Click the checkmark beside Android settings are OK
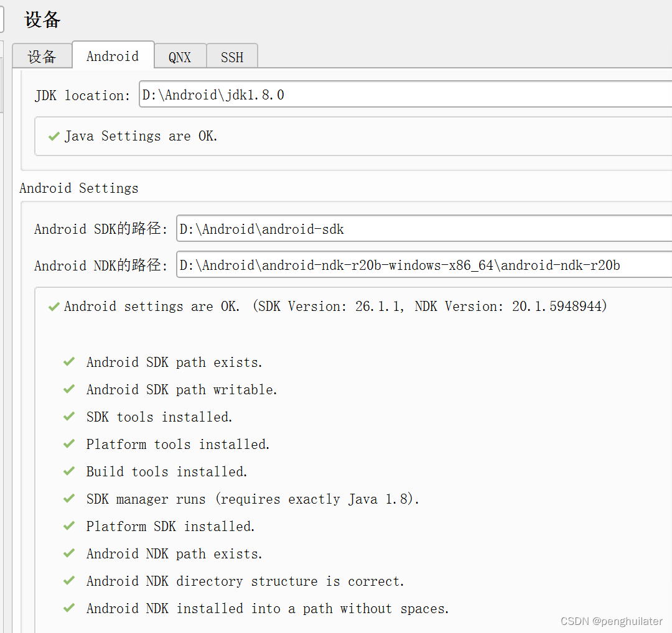The height and width of the screenshot is (633, 672). point(54,306)
